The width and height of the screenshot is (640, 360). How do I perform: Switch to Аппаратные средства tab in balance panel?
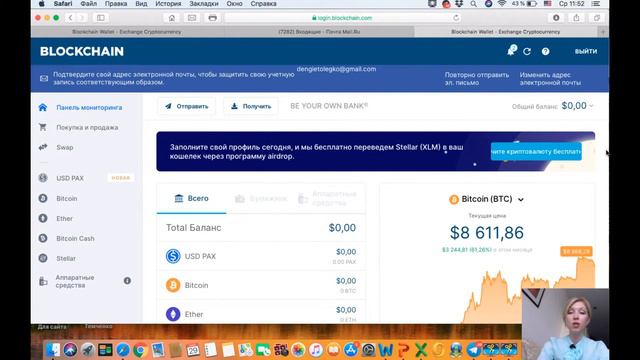pos(328,198)
